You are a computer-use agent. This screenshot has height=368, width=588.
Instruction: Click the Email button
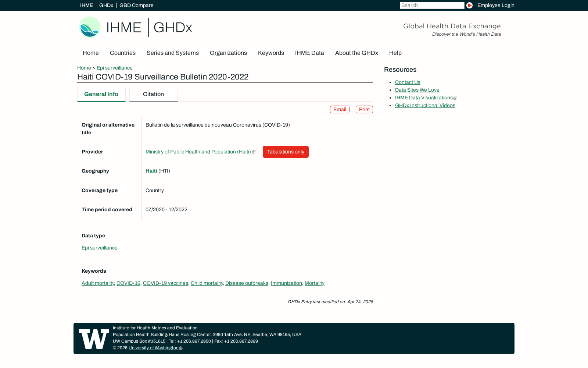click(340, 110)
